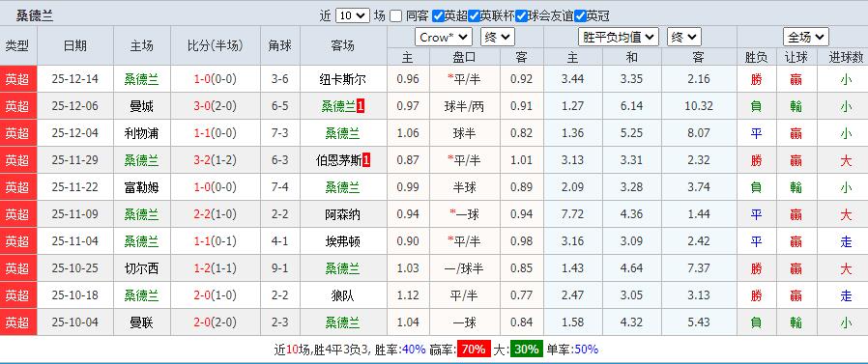Click the 3-0(2-0) score of the 曼城 match
868x364 pixels.
[x=215, y=106]
